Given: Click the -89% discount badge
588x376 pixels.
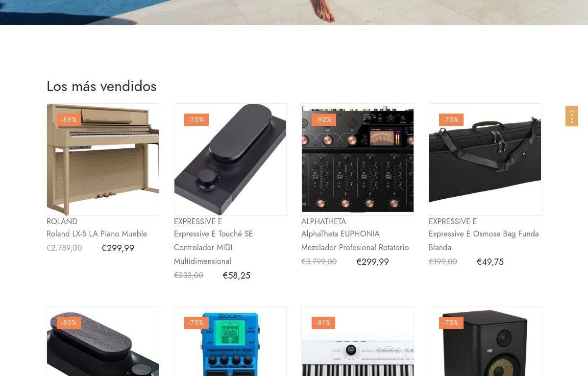Looking at the screenshot, I should point(69,119).
